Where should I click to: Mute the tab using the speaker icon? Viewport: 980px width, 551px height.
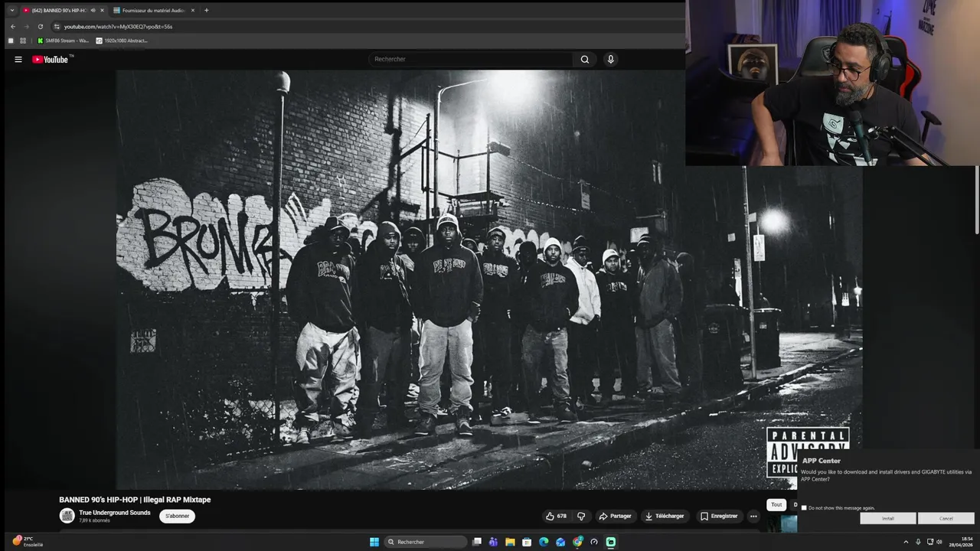point(93,10)
